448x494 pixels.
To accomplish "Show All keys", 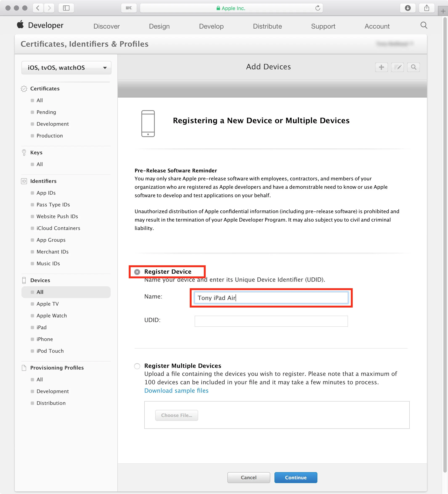I will tap(40, 164).
